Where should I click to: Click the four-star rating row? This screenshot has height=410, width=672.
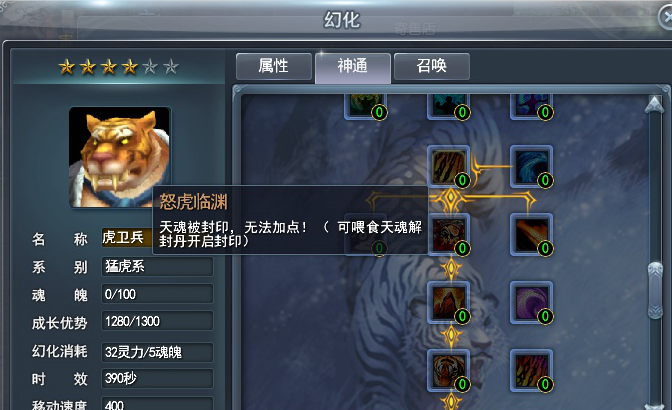[118, 67]
